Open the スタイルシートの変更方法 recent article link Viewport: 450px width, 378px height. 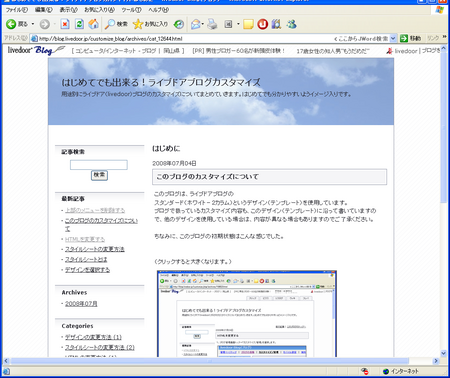pos(95,249)
